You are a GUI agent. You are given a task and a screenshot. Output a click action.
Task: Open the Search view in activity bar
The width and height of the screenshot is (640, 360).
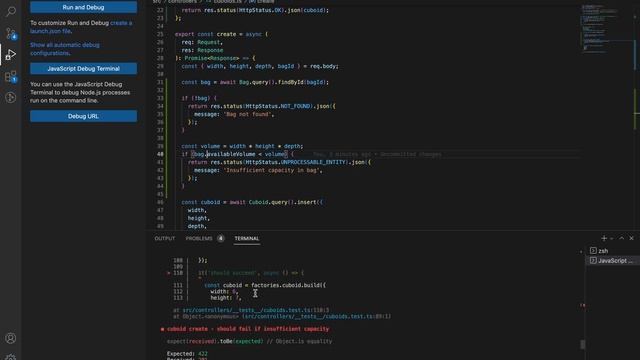(11, 11)
